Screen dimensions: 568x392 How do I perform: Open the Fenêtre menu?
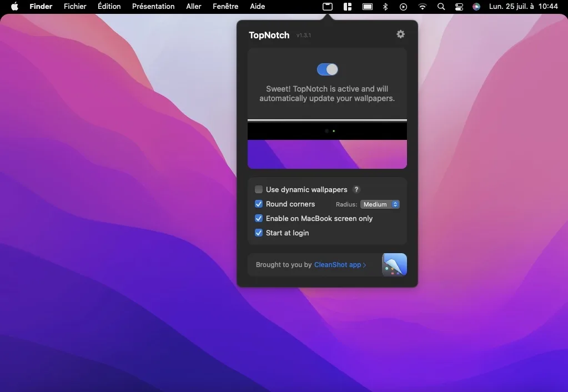tap(225, 7)
